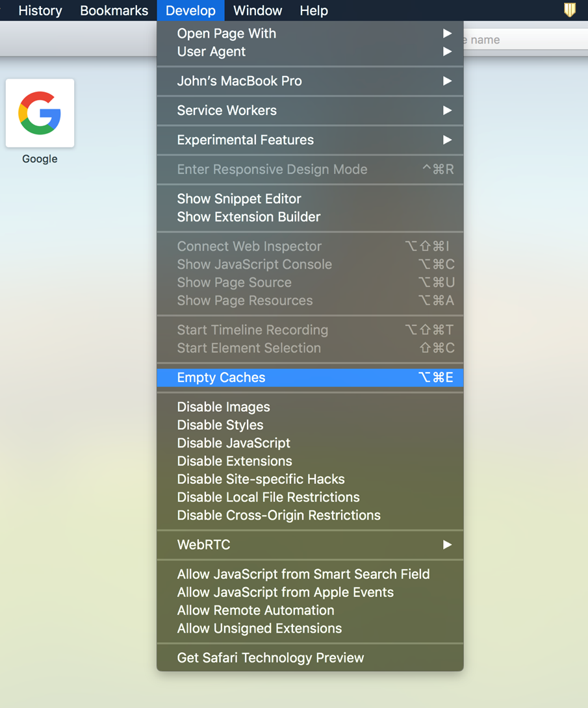Choose Start Element Selection
This screenshot has height=708, width=588.
point(311,348)
